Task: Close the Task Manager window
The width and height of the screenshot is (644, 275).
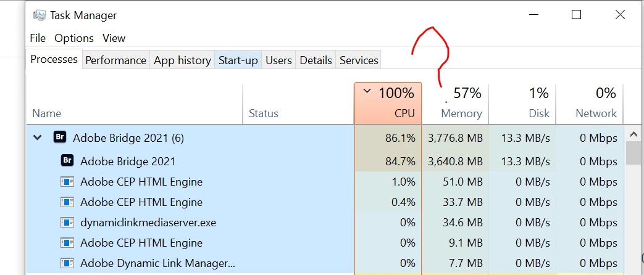Action: (620, 15)
